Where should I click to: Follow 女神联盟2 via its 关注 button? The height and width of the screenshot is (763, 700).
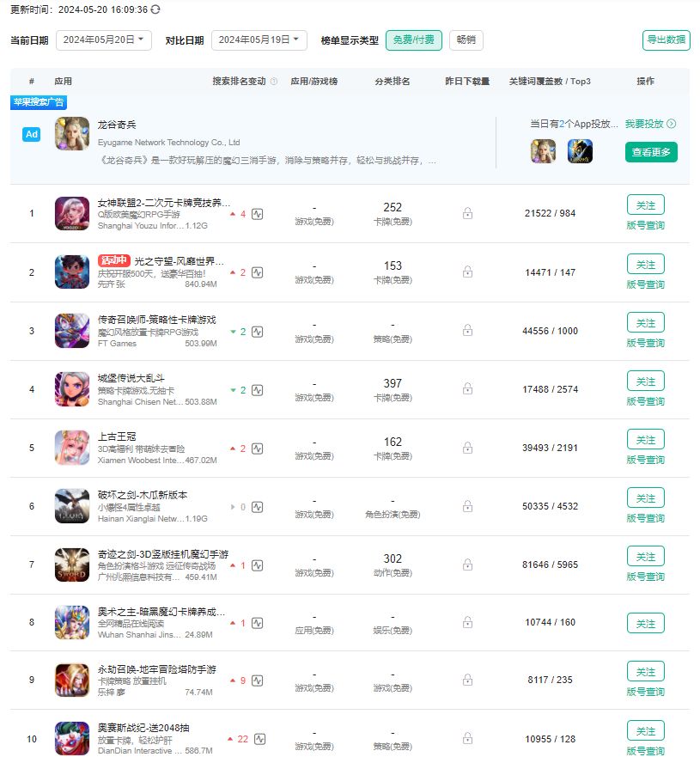point(645,205)
